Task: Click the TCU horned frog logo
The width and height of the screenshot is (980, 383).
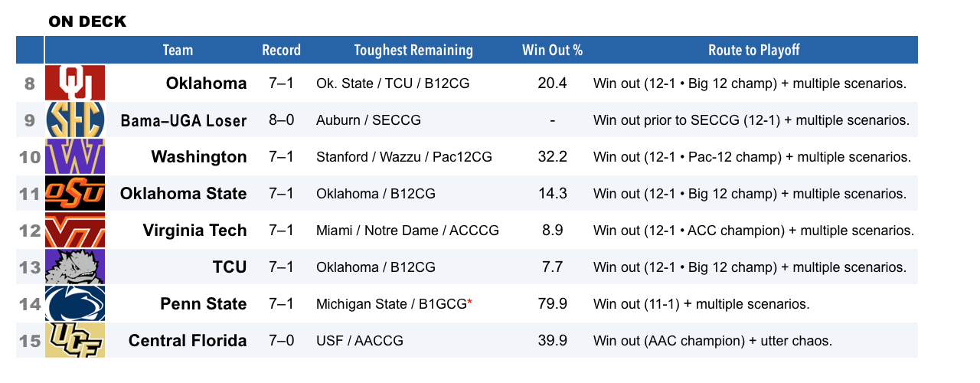Action: pyautogui.click(x=75, y=267)
